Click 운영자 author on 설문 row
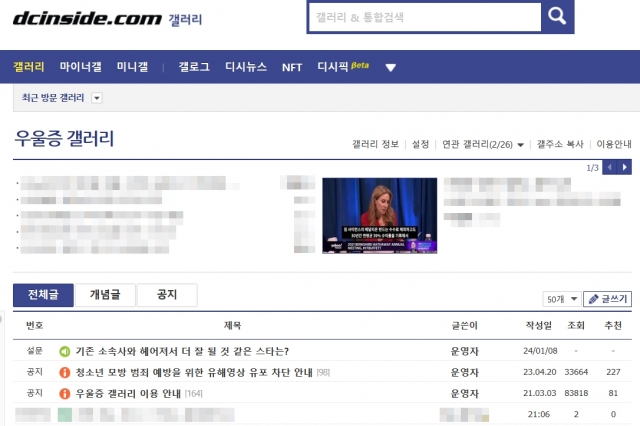640x426 pixels. [x=464, y=351]
